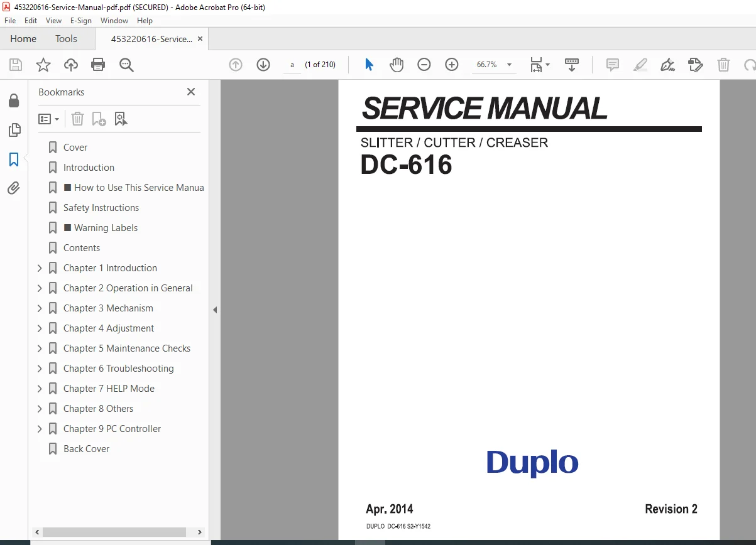The width and height of the screenshot is (756, 545).
Task: Find the current bookmark icon
Action: tap(121, 119)
